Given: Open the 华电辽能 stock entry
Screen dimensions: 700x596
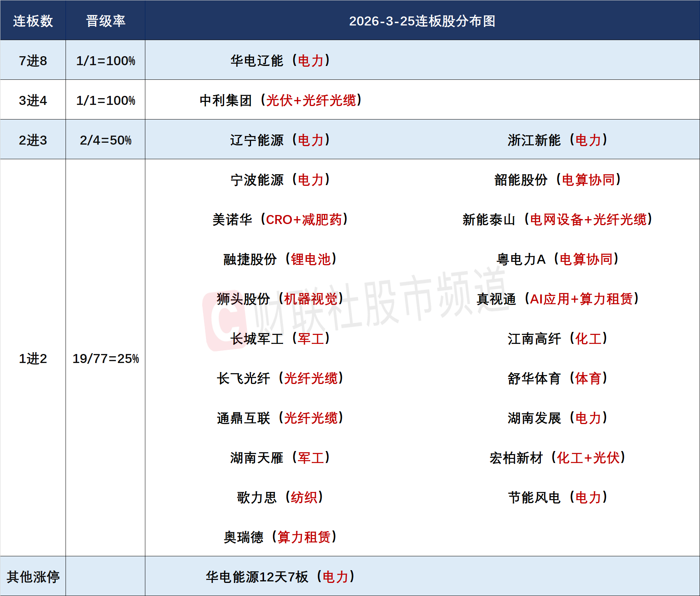Looking at the screenshot, I should [280, 61].
